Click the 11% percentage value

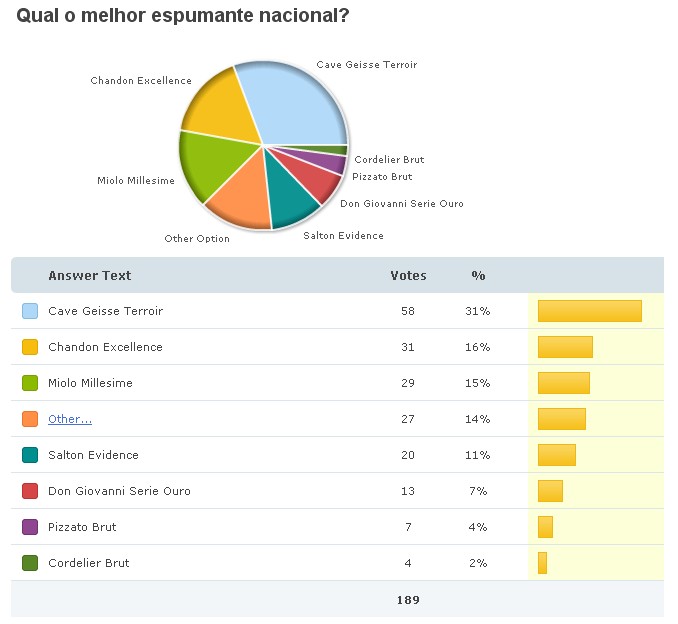478,455
